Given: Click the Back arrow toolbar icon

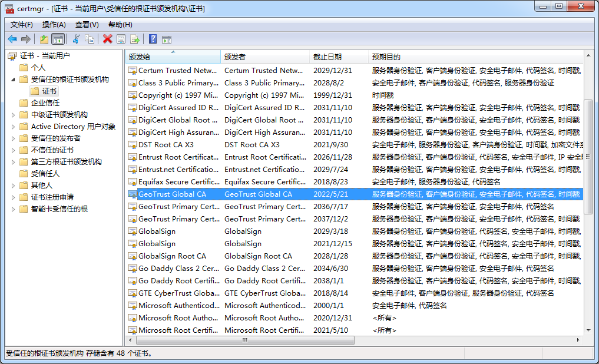Looking at the screenshot, I should tap(12, 39).
